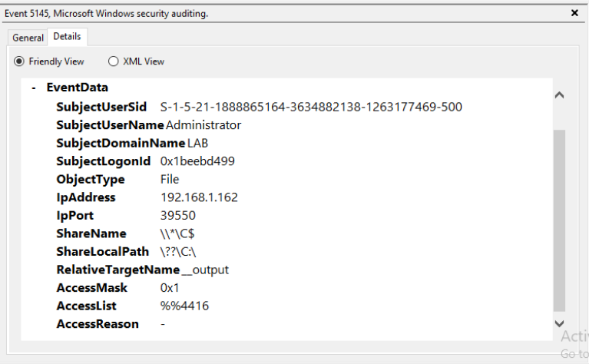The image size is (589, 364).
Task: Close the Event 5145 panel
Action: pos(574,13)
